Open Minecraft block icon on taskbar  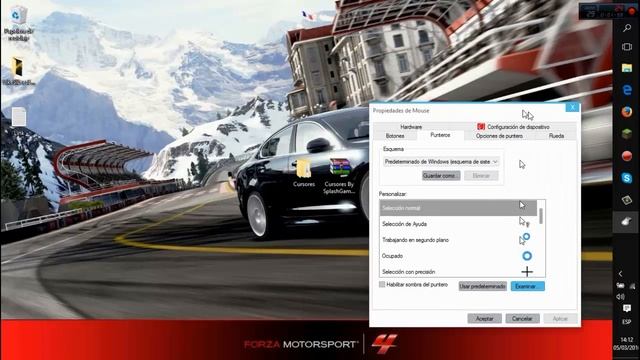(627, 133)
